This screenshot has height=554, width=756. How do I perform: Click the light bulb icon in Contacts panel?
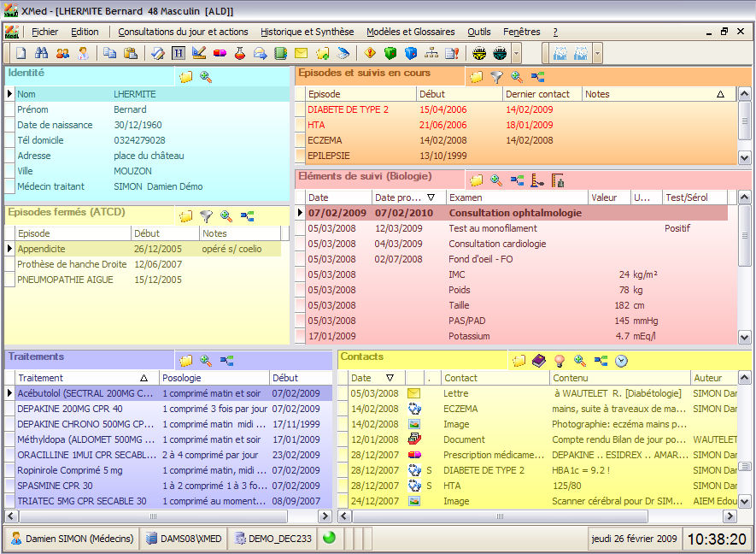coord(560,361)
